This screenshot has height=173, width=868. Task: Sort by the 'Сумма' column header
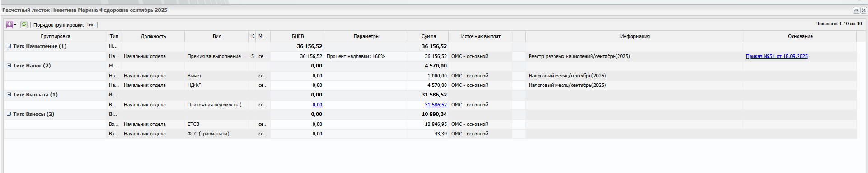(428, 36)
